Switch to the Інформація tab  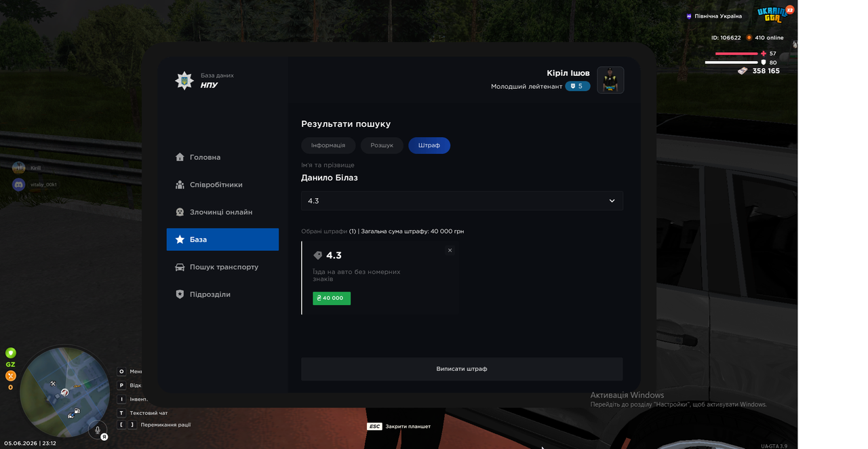point(328,146)
